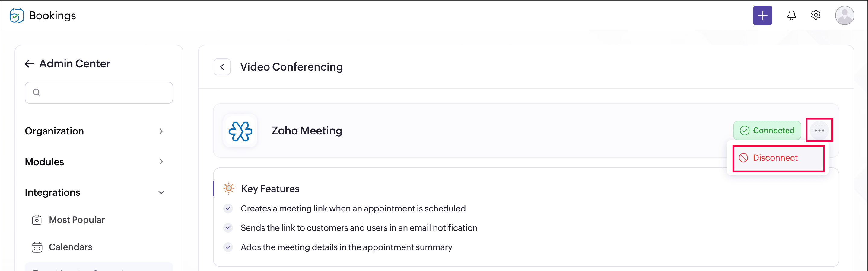Image resolution: width=868 pixels, height=271 pixels.
Task: Open Calendars integrations
Action: (70, 247)
